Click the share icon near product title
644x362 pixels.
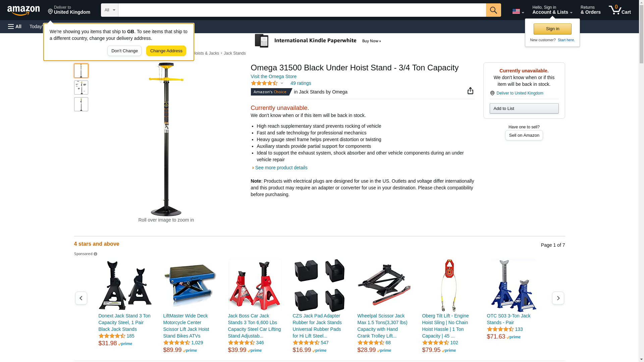pos(470,91)
